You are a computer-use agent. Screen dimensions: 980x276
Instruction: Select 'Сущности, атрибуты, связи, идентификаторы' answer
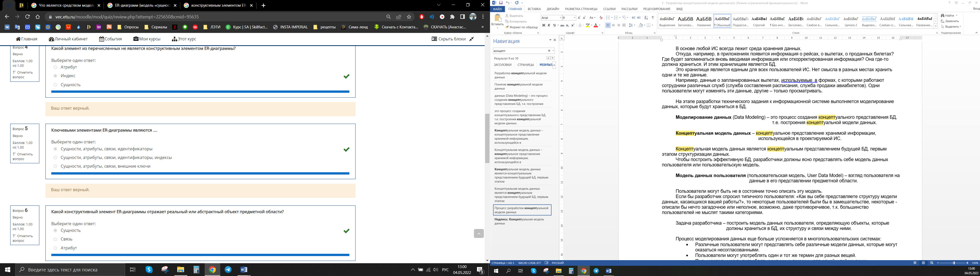tap(55, 149)
